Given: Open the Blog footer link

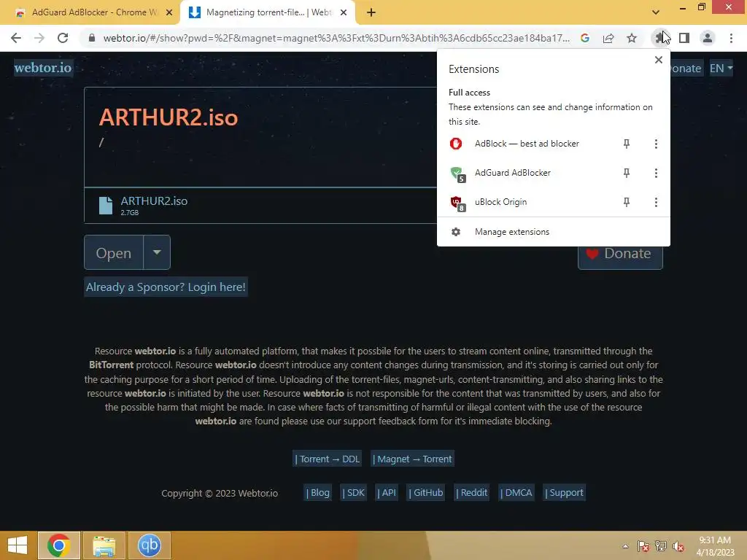Looking at the screenshot, I should coord(318,493).
